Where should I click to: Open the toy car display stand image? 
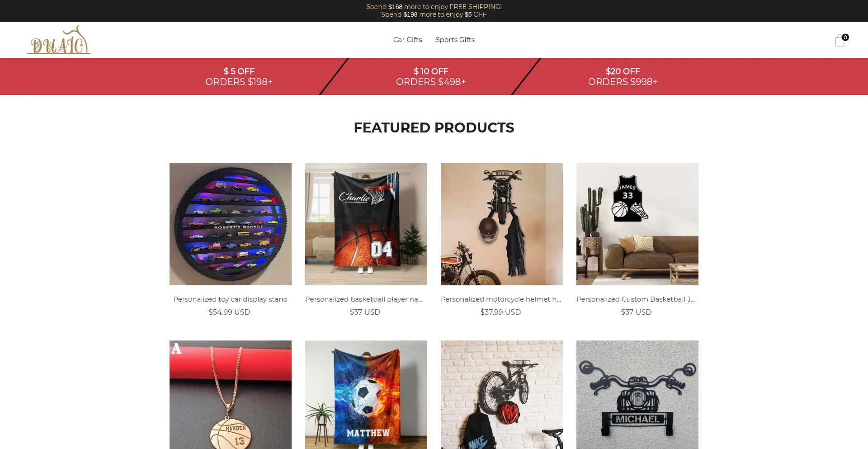[x=231, y=224]
